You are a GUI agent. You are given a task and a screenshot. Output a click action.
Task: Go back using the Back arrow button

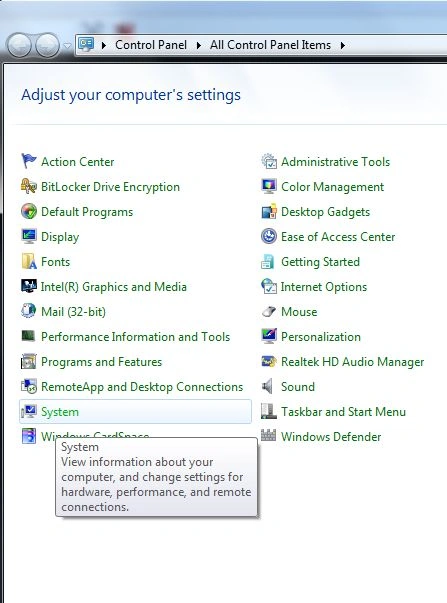[x=18, y=45]
